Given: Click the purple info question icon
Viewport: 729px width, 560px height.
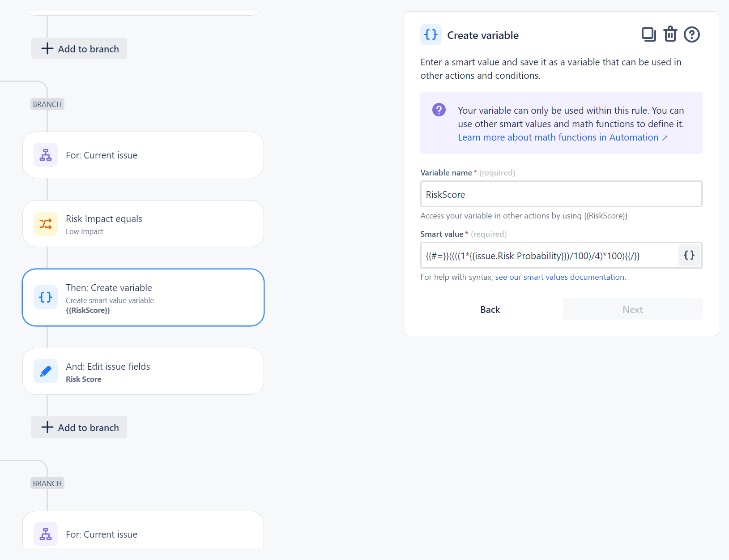Looking at the screenshot, I should coord(439,110).
